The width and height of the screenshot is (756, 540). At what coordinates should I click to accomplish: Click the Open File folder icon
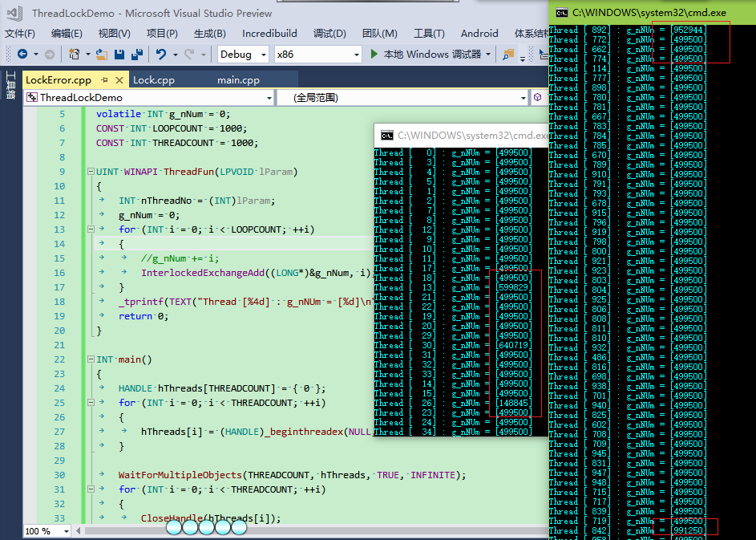tap(101, 55)
